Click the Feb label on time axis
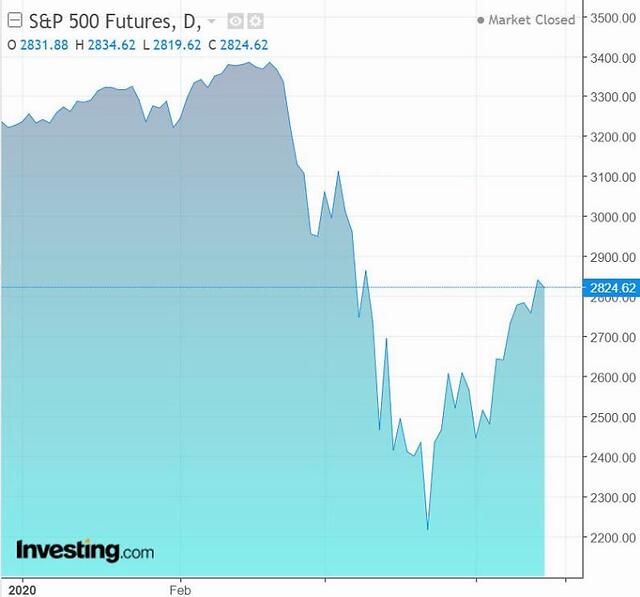 click(180, 590)
